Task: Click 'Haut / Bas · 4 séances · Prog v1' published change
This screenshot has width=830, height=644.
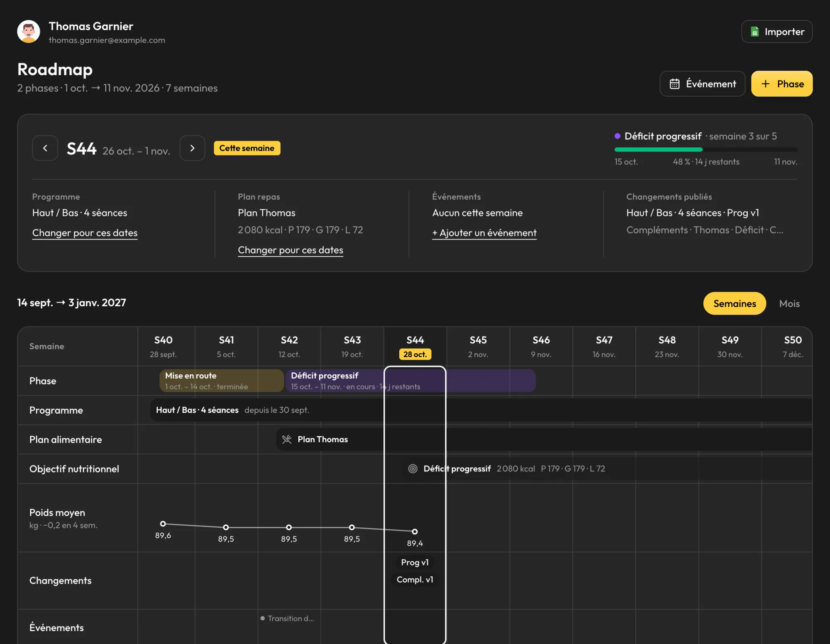Action: click(693, 213)
